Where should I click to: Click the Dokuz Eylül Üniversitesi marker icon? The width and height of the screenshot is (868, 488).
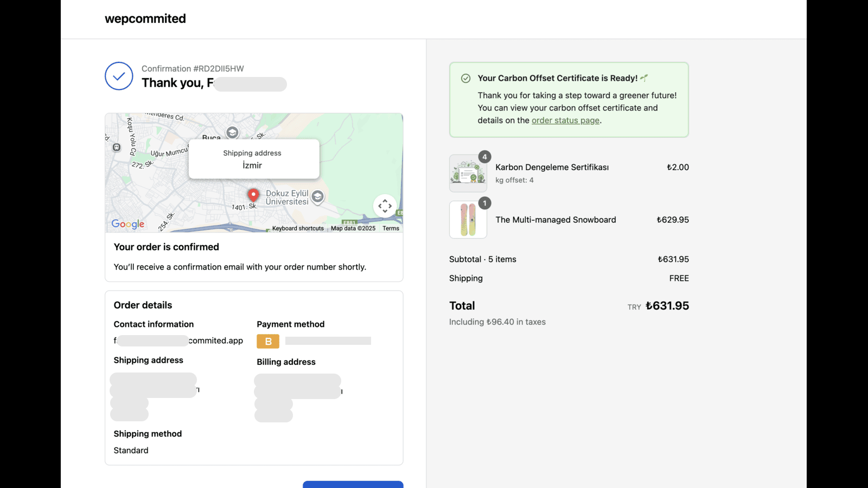[x=318, y=197]
